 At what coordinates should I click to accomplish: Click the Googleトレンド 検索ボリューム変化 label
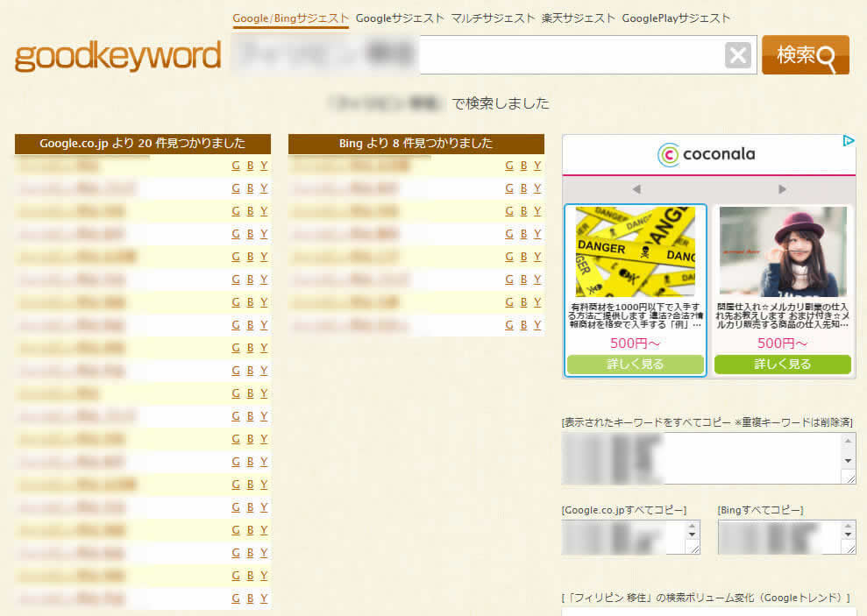[706, 598]
